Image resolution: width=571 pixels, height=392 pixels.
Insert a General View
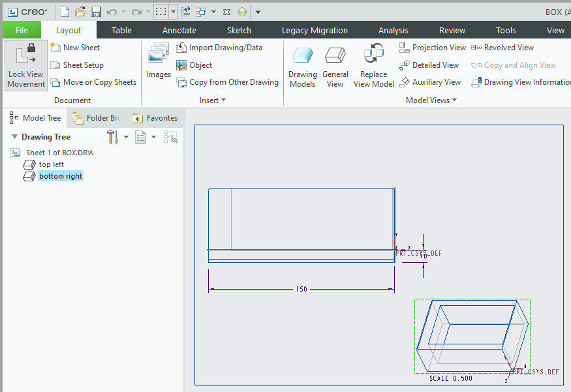click(x=335, y=66)
